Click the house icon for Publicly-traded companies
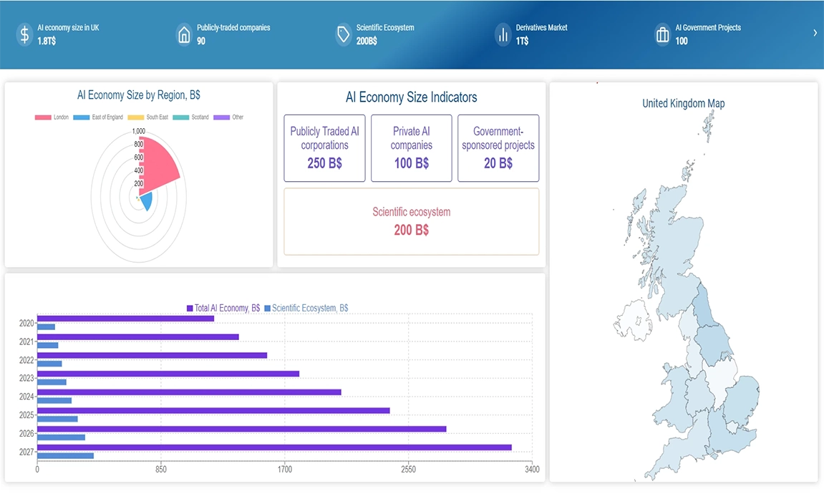 pos(184,34)
